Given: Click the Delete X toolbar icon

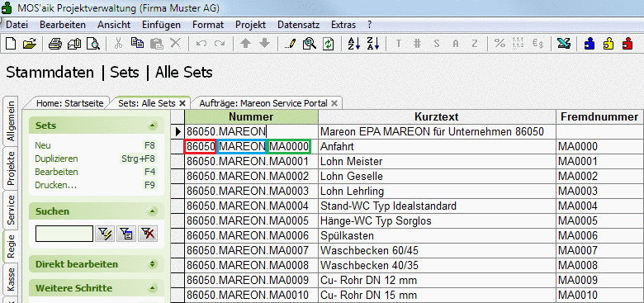Looking at the screenshot, I should click(x=175, y=43).
